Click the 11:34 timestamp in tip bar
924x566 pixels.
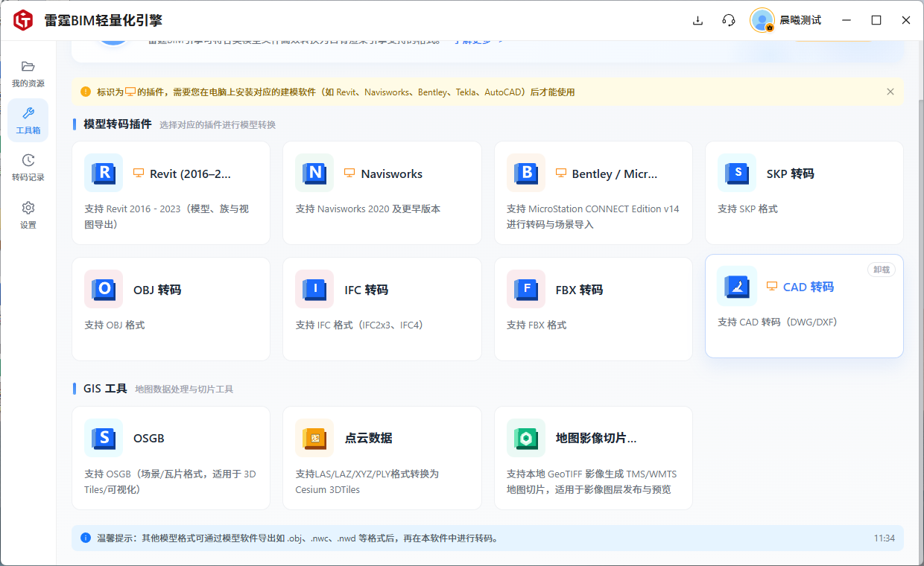coord(885,538)
